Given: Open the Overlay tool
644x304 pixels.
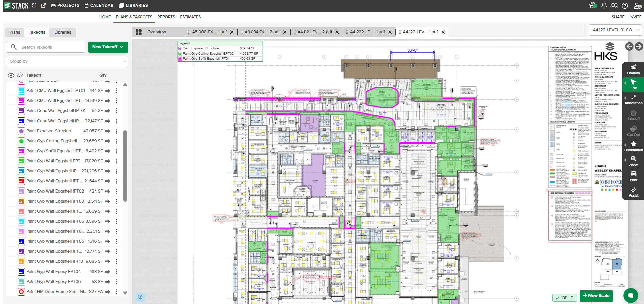Looking at the screenshot, I should [x=633, y=69].
